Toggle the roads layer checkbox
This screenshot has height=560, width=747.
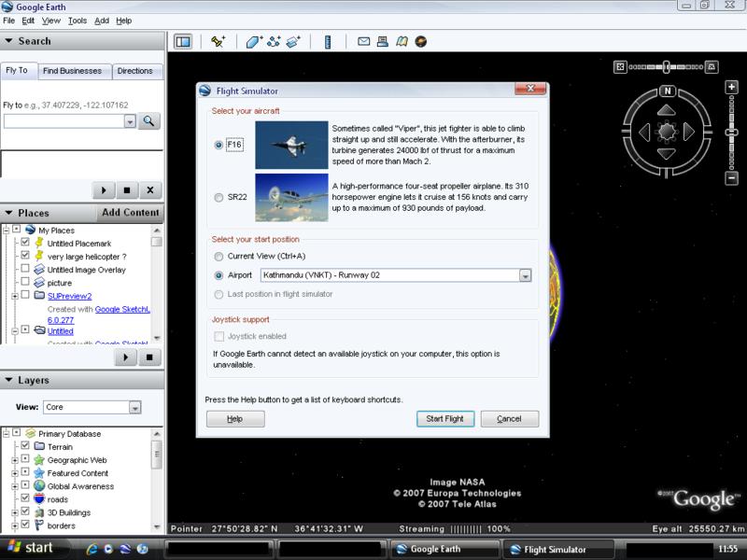pos(25,499)
